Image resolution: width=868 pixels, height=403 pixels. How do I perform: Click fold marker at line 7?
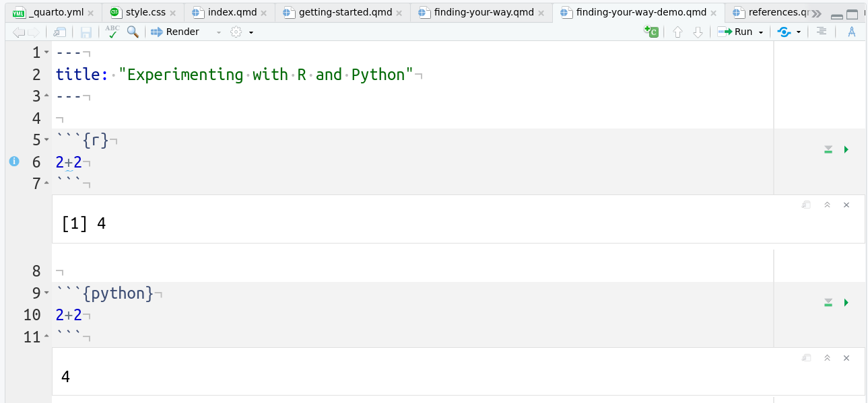tap(46, 184)
